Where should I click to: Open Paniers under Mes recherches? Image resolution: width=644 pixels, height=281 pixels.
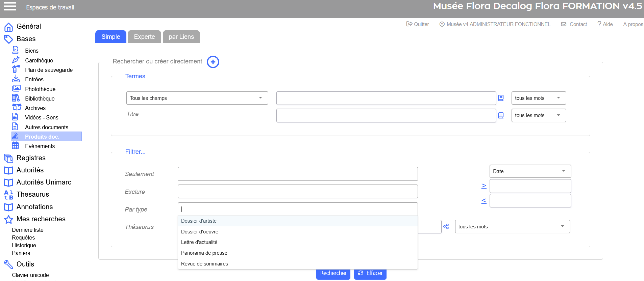pyautogui.click(x=21, y=253)
